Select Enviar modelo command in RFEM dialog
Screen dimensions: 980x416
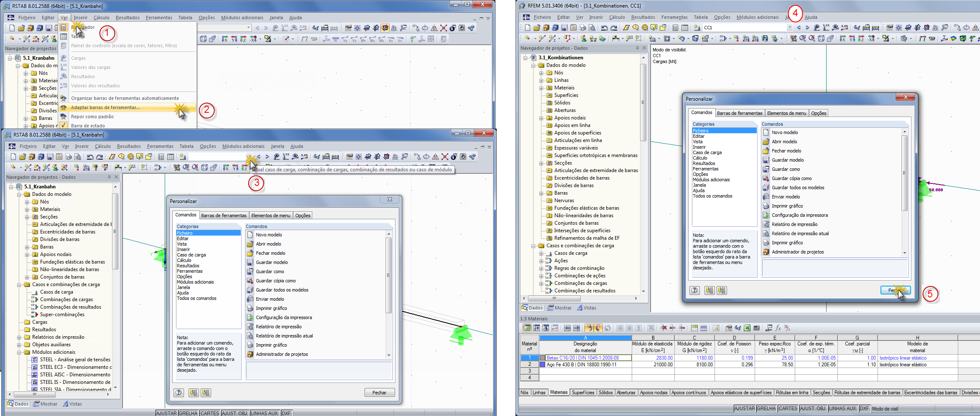(x=786, y=197)
